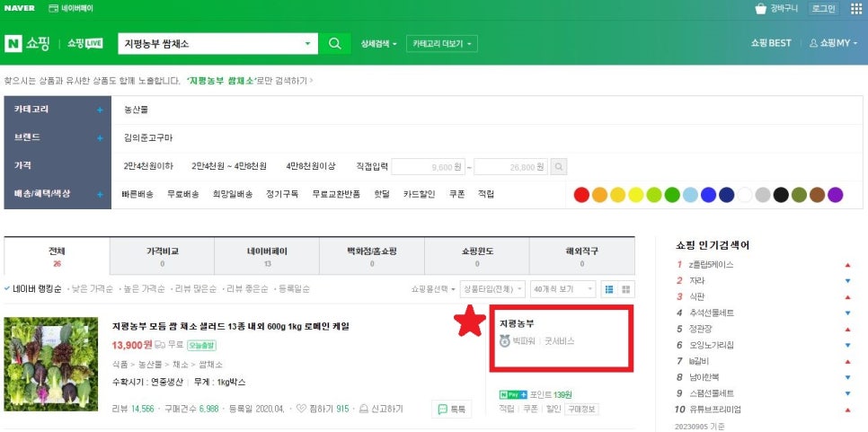Toggle 무료교환반품 filter
The image size is (868, 432).
point(336,194)
